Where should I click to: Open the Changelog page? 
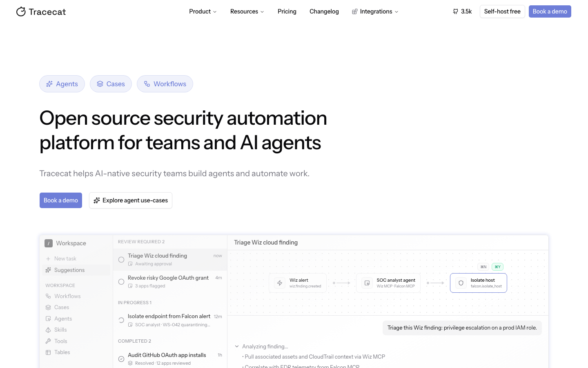point(324,11)
